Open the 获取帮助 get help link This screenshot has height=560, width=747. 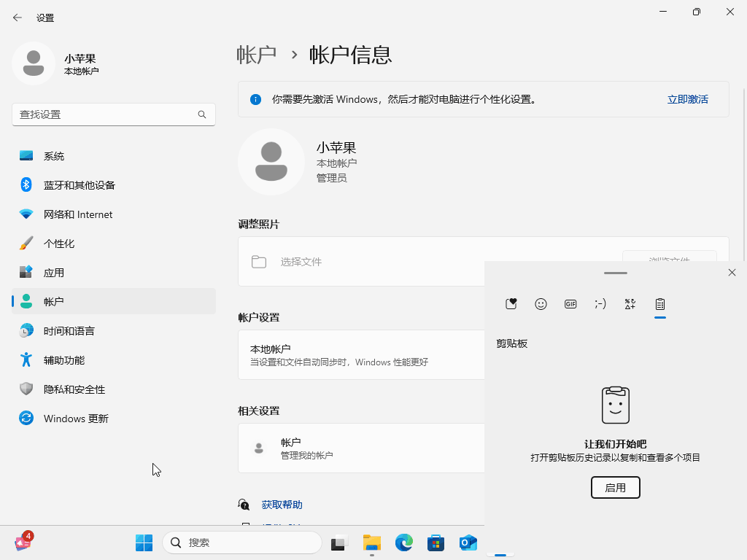(282, 505)
